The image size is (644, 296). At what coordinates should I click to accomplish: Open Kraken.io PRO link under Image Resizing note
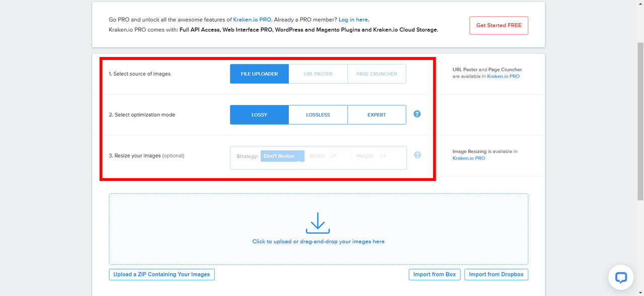point(469,158)
